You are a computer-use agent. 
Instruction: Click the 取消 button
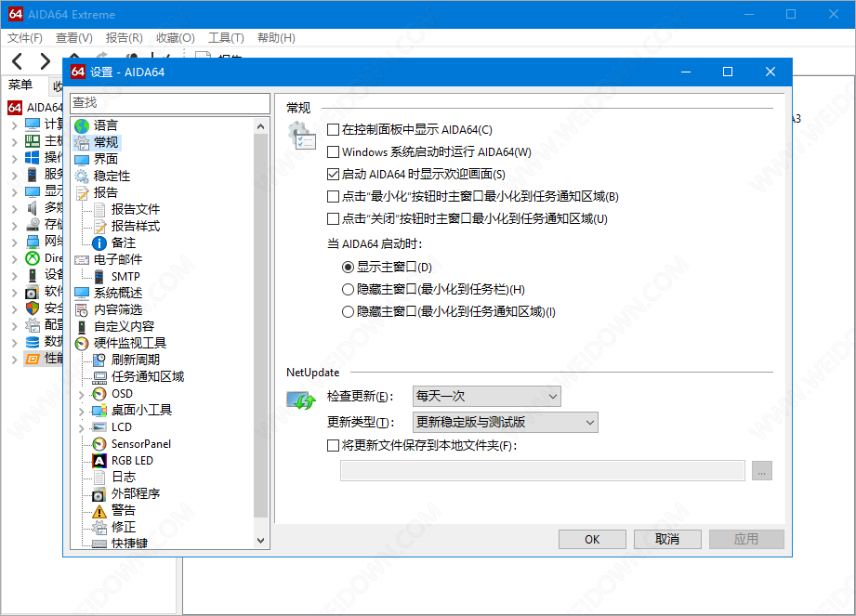pos(667,540)
